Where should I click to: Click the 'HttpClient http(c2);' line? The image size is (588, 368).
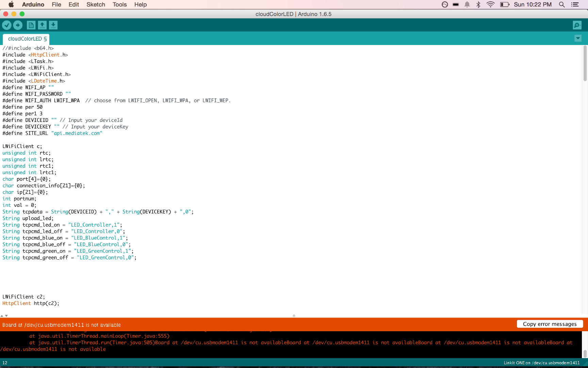31,303
